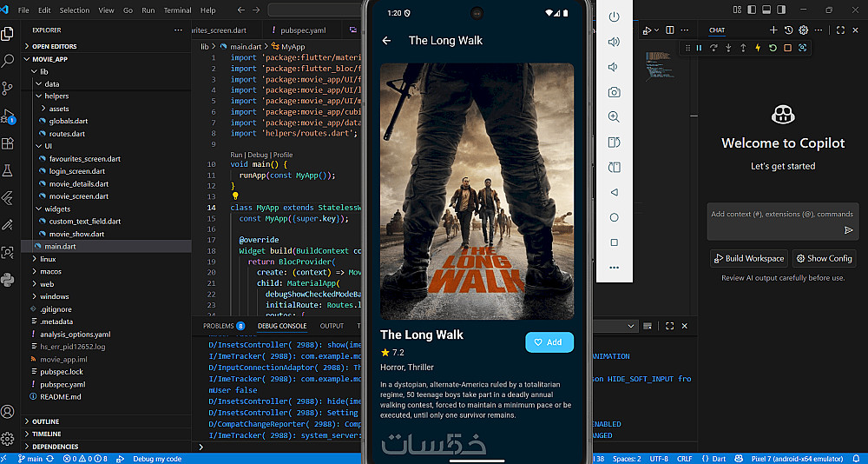Open the run button dropdown arrow

pyautogui.click(x=656, y=30)
